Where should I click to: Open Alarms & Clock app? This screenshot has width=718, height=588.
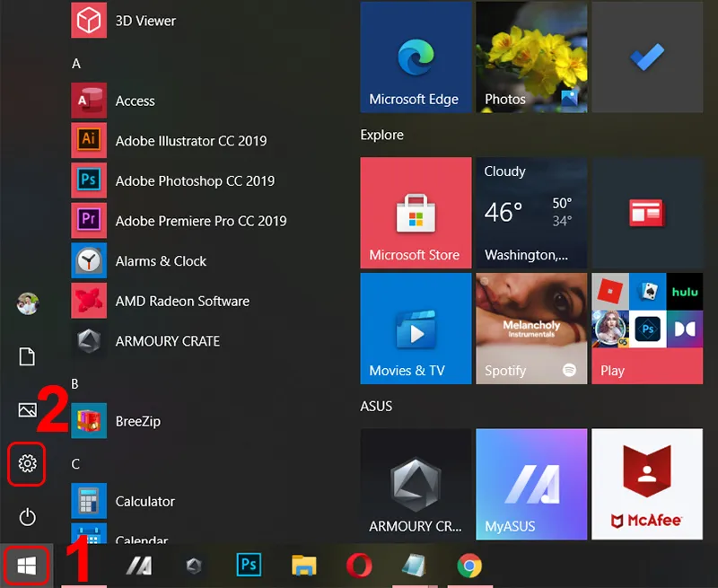(x=161, y=260)
